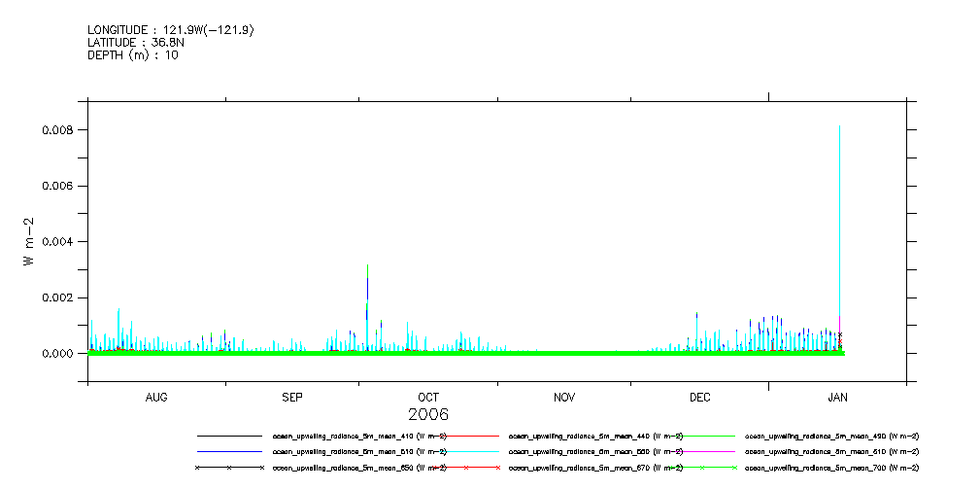The height and width of the screenshot is (490, 980).
Task: Click the red line swatch for 440 legend
Action: tap(465, 437)
